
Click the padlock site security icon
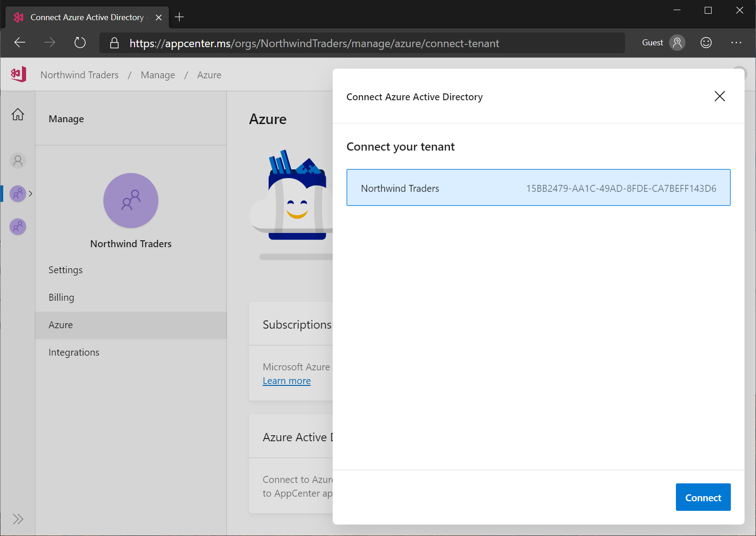(113, 43)
